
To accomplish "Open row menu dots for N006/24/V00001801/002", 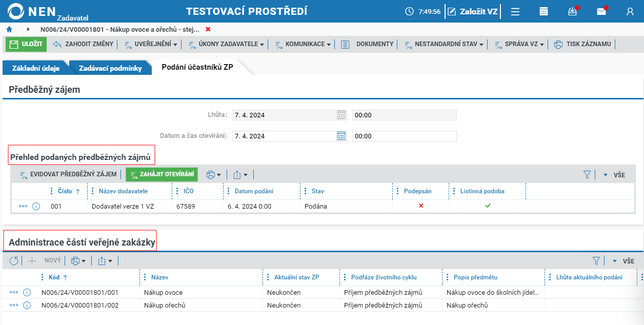I will click(x=14, y=305).
